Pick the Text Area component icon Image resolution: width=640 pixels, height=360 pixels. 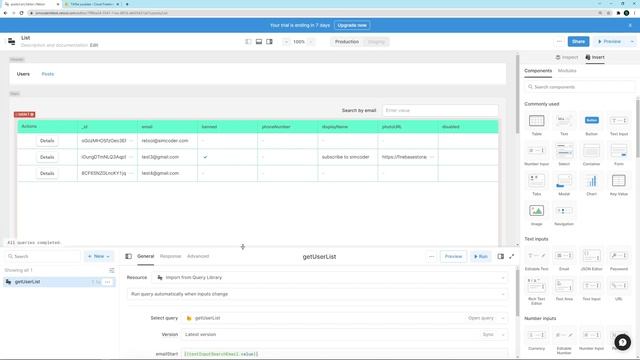pyautogui.click(x=564, y=286)
